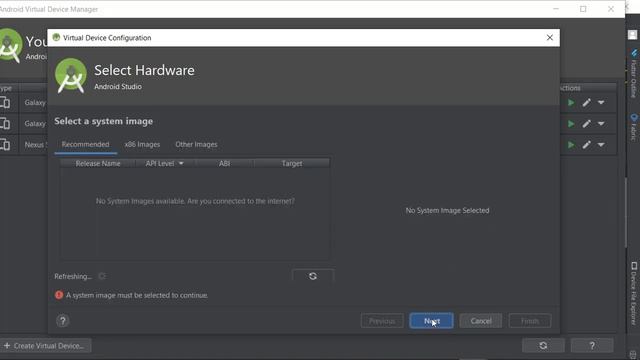Click the Nexus row device type icon

[x=5, y=144]
